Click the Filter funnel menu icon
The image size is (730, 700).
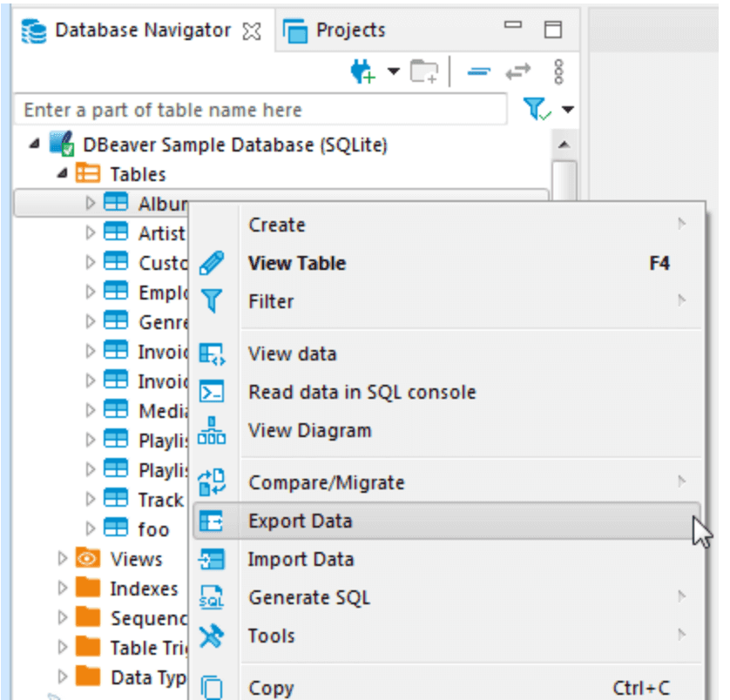coord(212,300)
